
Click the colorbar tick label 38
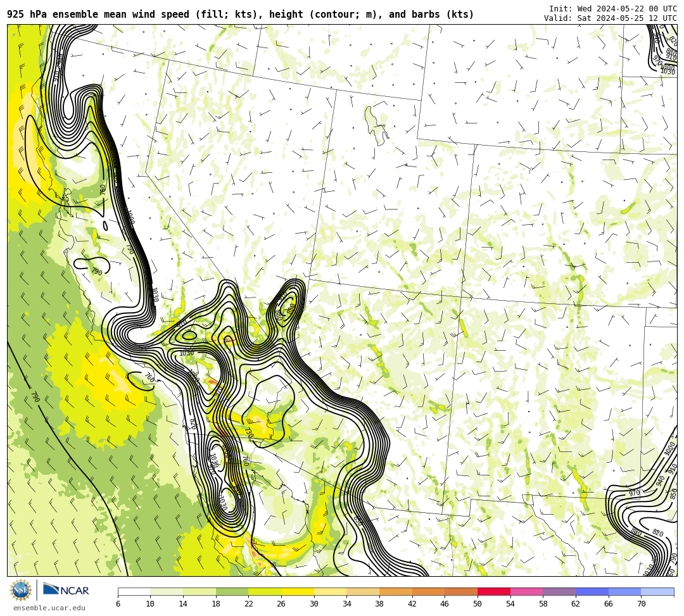379,604
